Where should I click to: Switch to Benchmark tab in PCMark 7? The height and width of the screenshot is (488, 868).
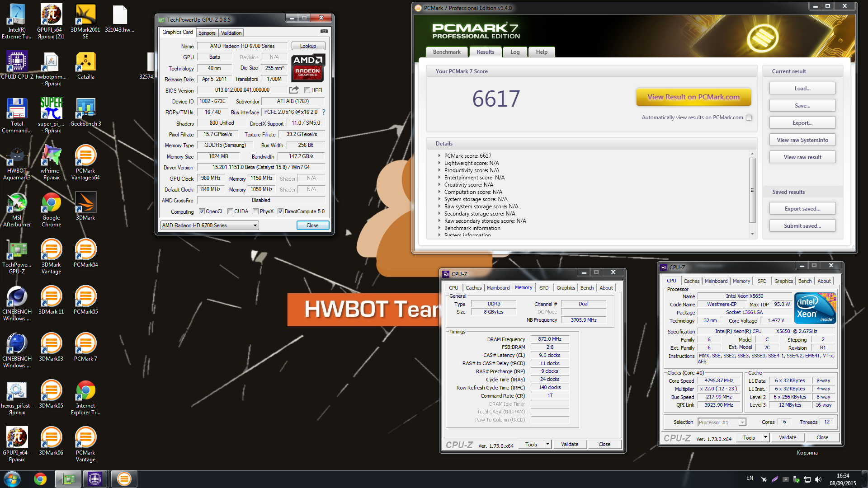447,52
